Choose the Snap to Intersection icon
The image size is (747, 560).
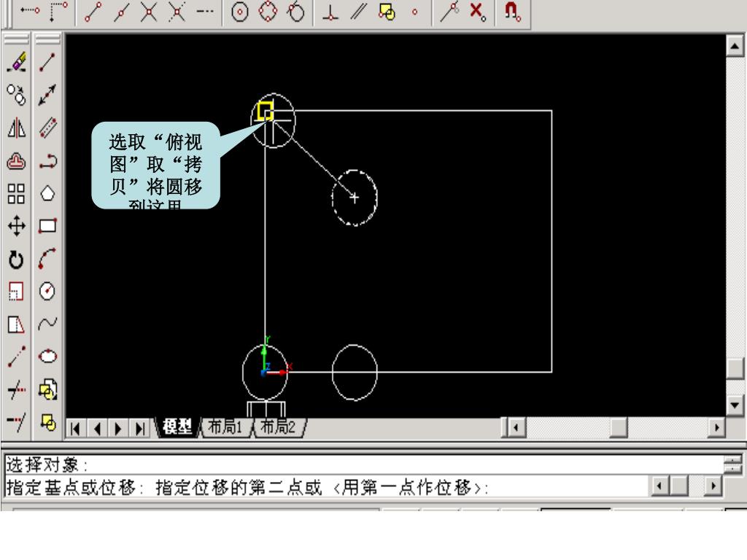149,12
